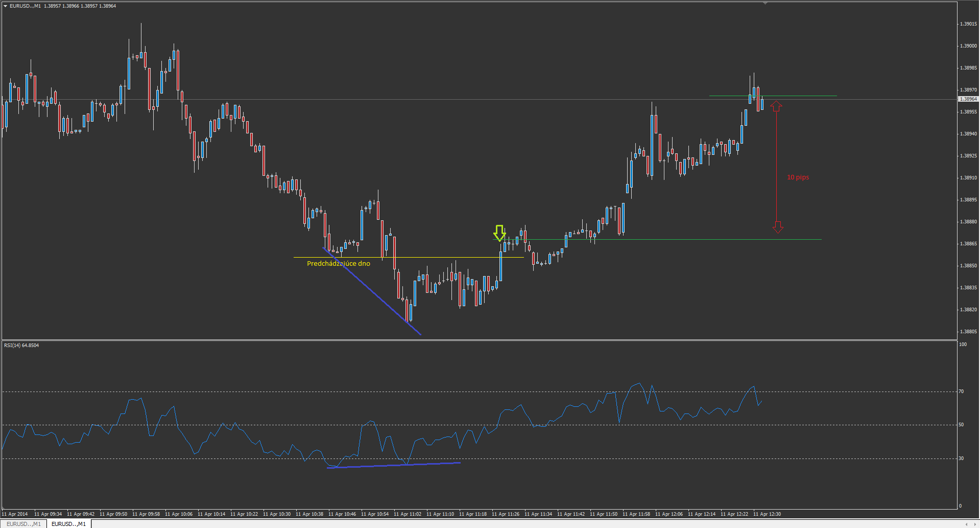Select the 'Predchádzajúce dno' text label
This screenshot has height=528, width=980.
click(339, 264)
